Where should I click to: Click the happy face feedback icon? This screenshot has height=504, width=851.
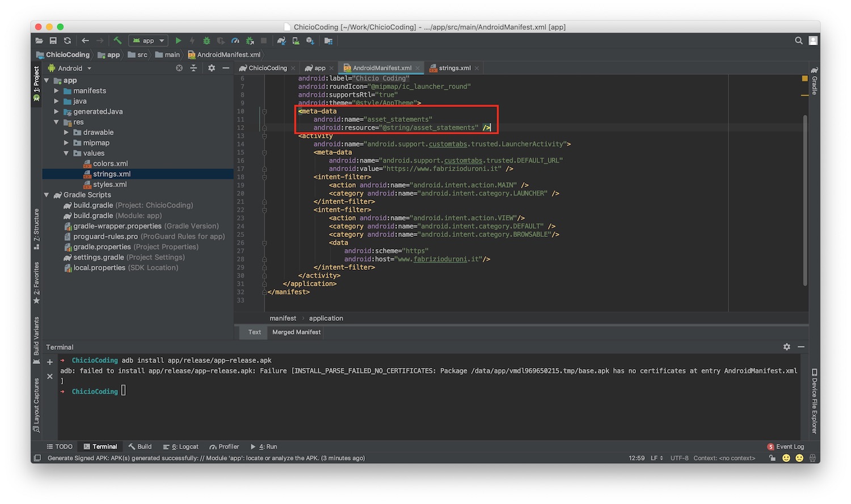(786, 458)
